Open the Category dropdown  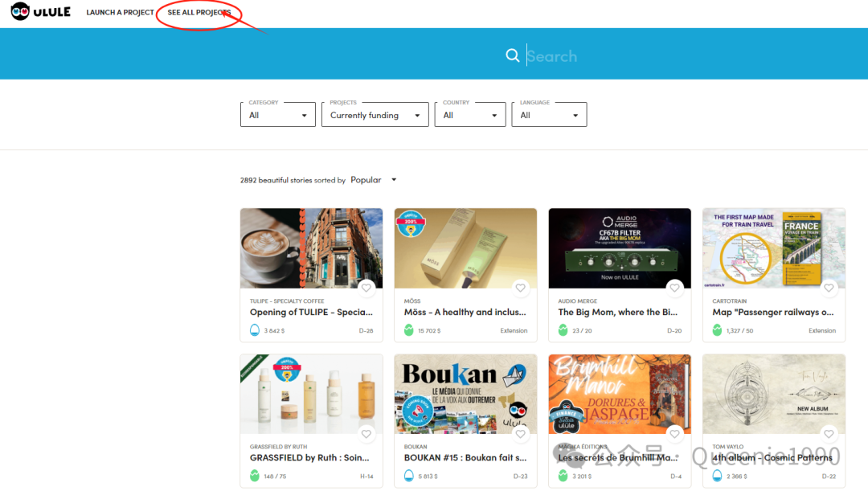(x=278, y=115)
